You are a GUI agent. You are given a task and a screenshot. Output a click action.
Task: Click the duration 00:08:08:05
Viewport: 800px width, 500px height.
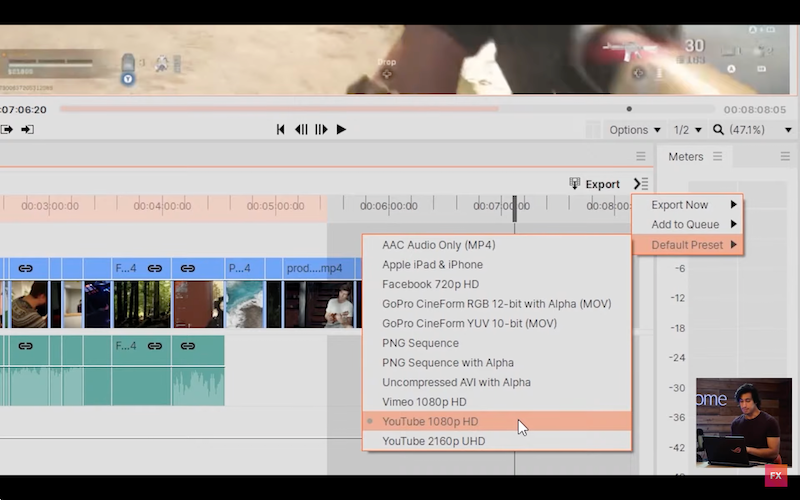pos(755,110)
